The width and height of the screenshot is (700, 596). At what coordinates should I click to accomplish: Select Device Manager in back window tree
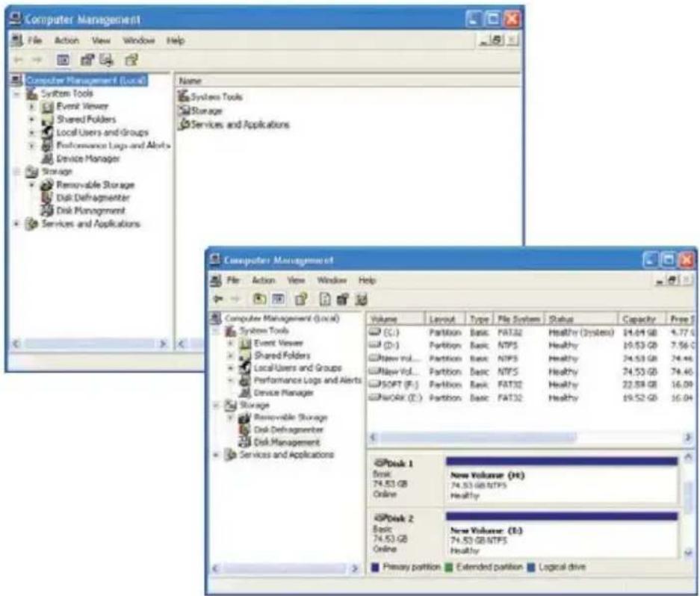pos(88,158)
